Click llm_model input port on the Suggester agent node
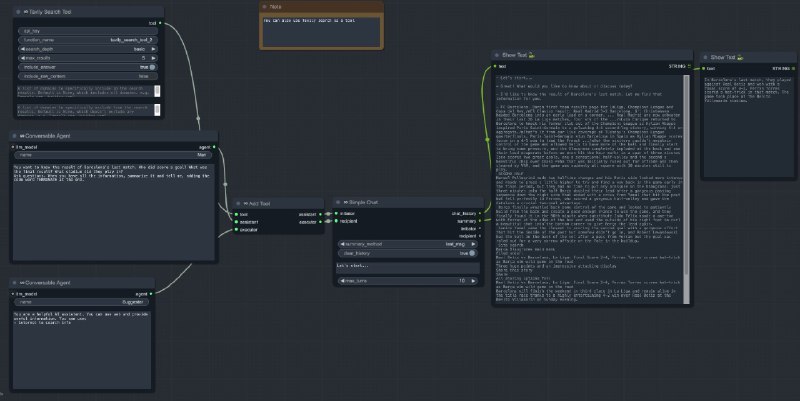This screenshot has width=800, height=401. click(13, 294)
